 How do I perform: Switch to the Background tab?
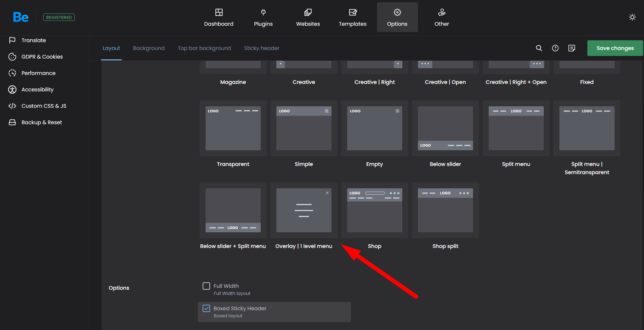pyautogui.click(x=149, y=48)
